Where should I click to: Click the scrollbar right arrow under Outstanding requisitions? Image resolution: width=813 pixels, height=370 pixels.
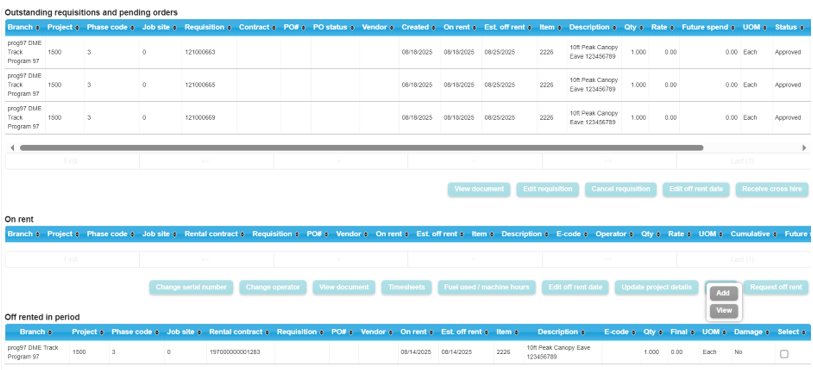click(x=804, y=148)
